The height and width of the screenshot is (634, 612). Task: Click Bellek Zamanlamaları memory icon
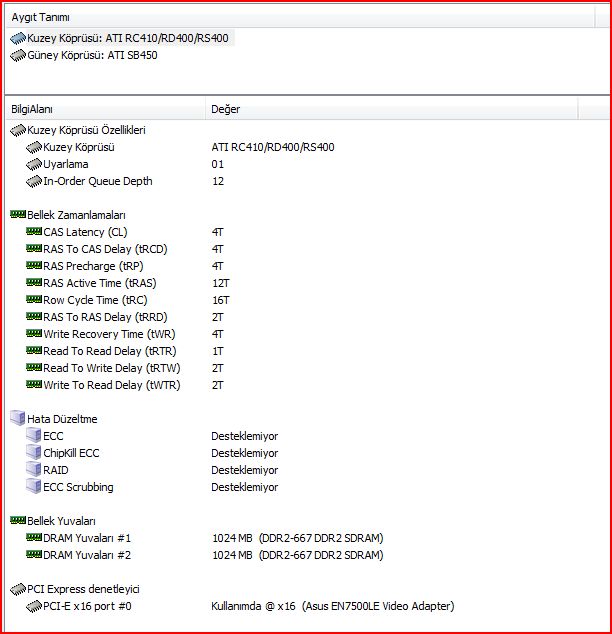click(x=18, y=214)
